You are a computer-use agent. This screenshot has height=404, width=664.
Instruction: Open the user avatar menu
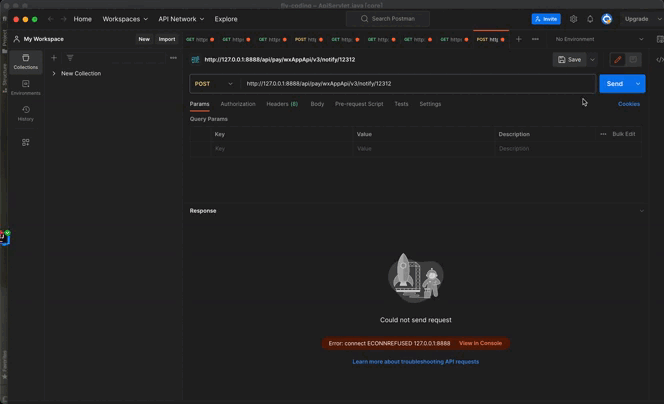(607, 19)
